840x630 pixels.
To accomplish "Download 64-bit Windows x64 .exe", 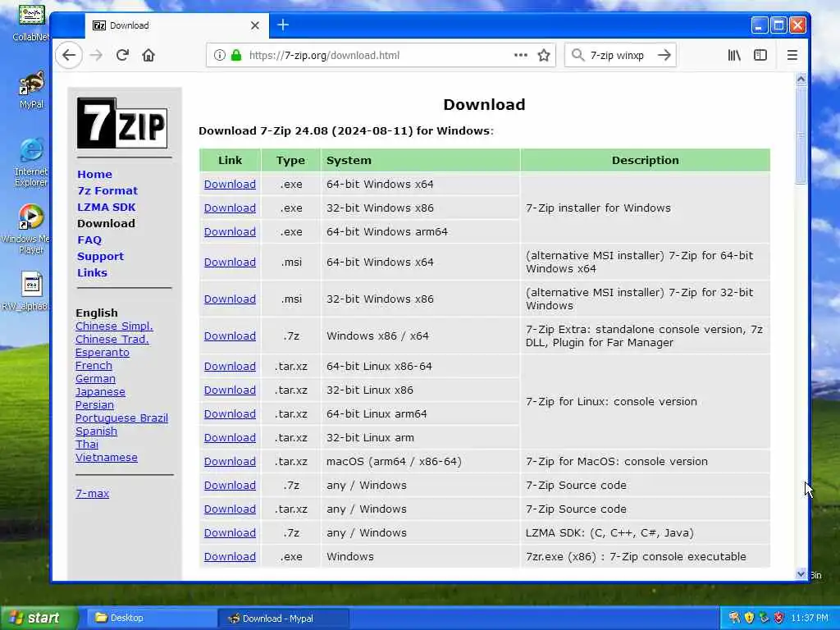I will point(230,185).
